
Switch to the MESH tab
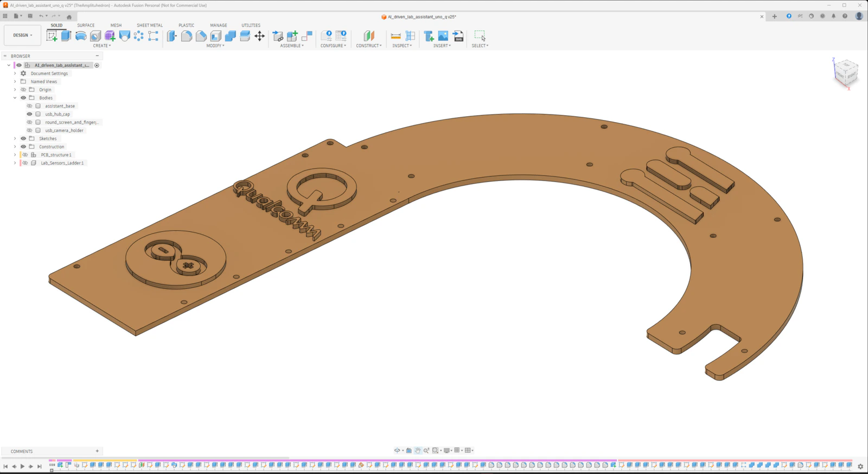coord(116,26)
